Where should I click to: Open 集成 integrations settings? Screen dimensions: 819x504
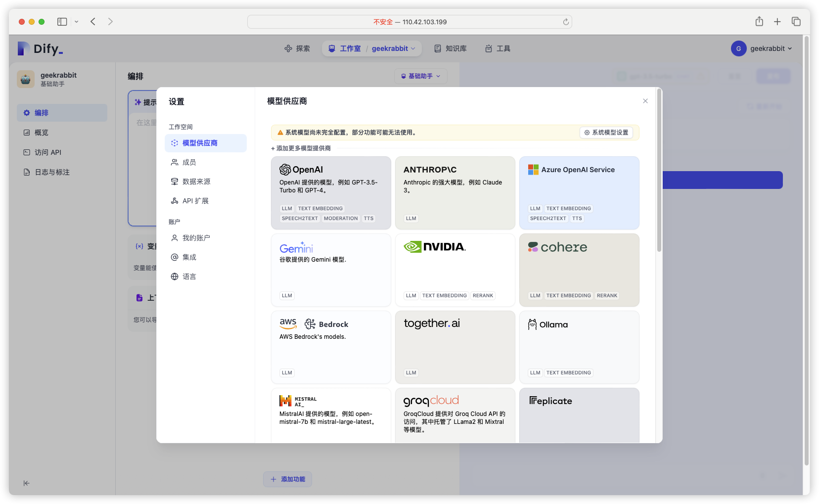tap(206, 257)
